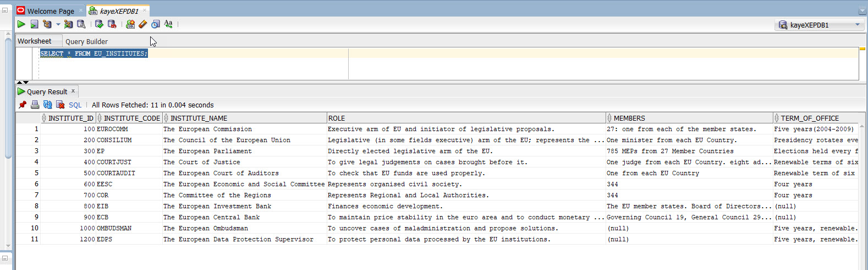Collapse the left panel with the top minimize icon
Viewport: 868px width, 270px height.
(4, 10)
